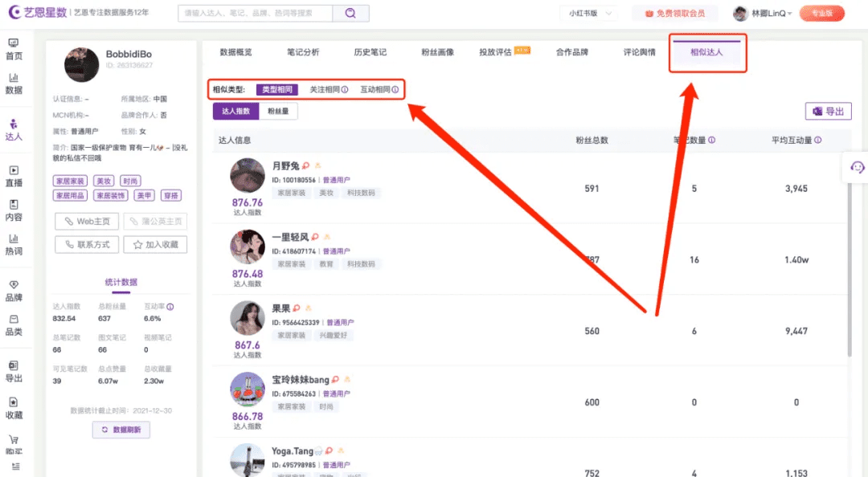Screen dimensions: 868x477
Task: Sort by 达人指数 toggle
Action: [x=235, y=112]
